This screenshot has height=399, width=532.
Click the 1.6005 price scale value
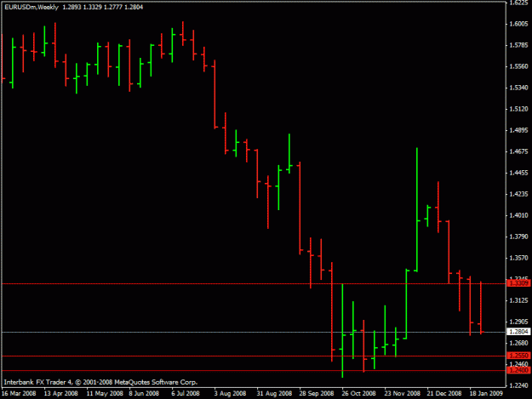(x=518, y=24)
